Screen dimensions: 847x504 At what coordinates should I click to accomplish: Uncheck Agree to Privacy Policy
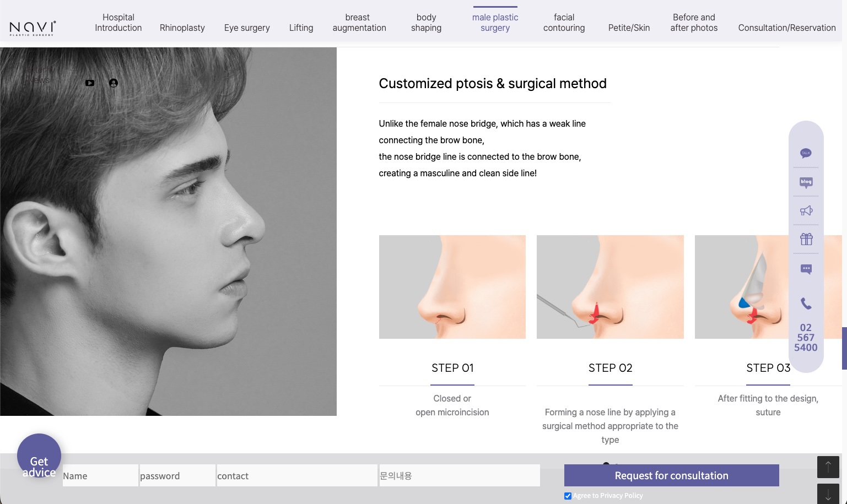click(568, 496)
